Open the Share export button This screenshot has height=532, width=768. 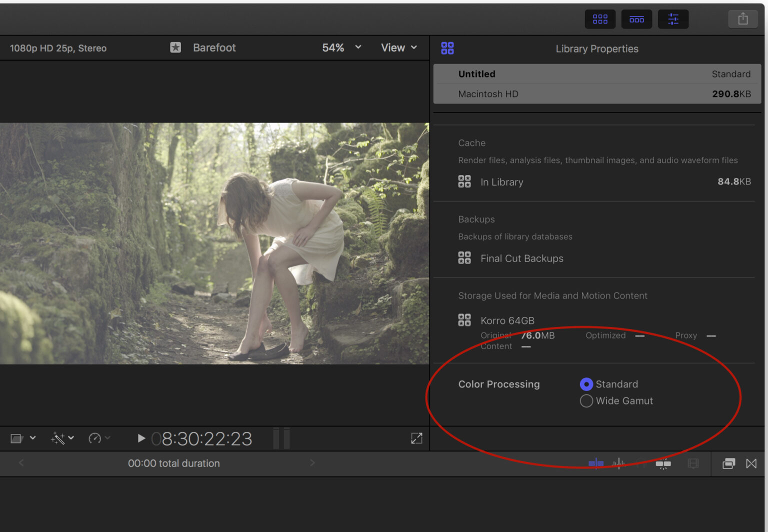click(743, 19)
